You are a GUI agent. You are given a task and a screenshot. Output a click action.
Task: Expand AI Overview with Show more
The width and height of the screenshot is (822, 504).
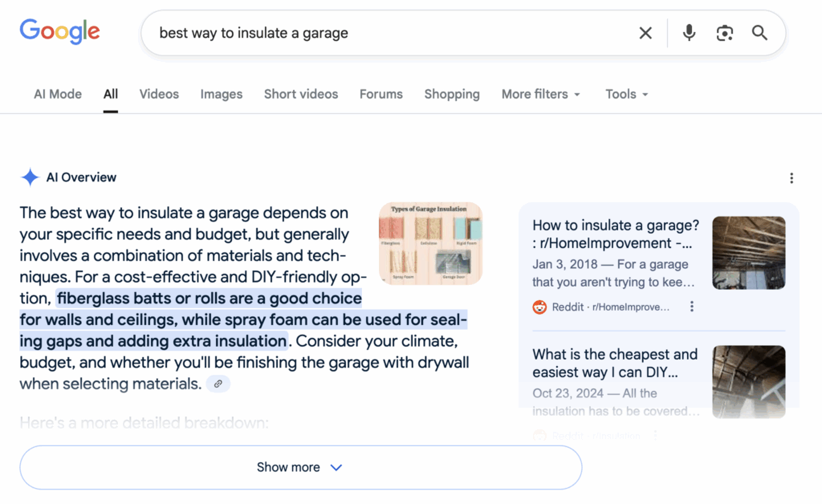pos(300,467)
